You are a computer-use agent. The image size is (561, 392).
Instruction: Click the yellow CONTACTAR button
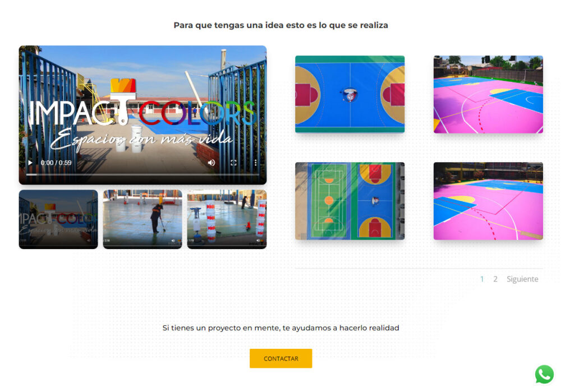pyautogui.click(x=281, y=358)
